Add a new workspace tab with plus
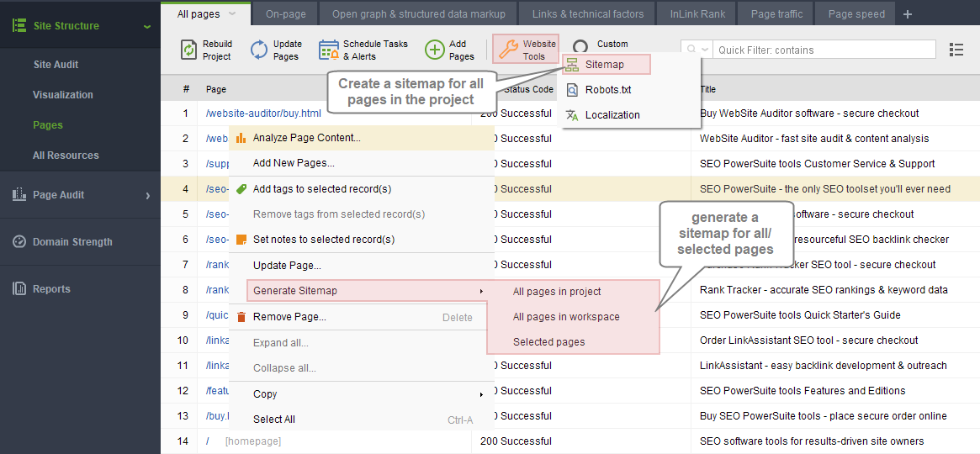 click(x=908, y=14)
